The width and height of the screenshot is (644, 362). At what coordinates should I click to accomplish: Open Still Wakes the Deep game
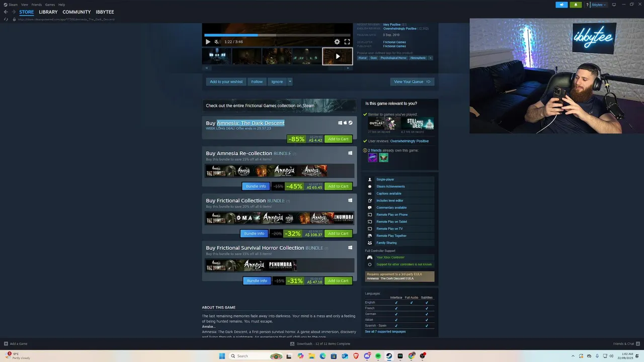417,124
